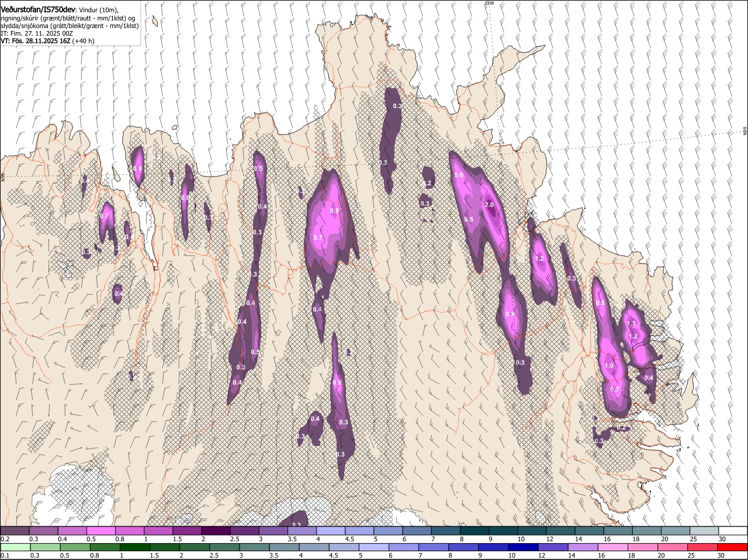Select the 1 swatch in the upper legend row
The image size is (748, 560).
pos(158,531)
